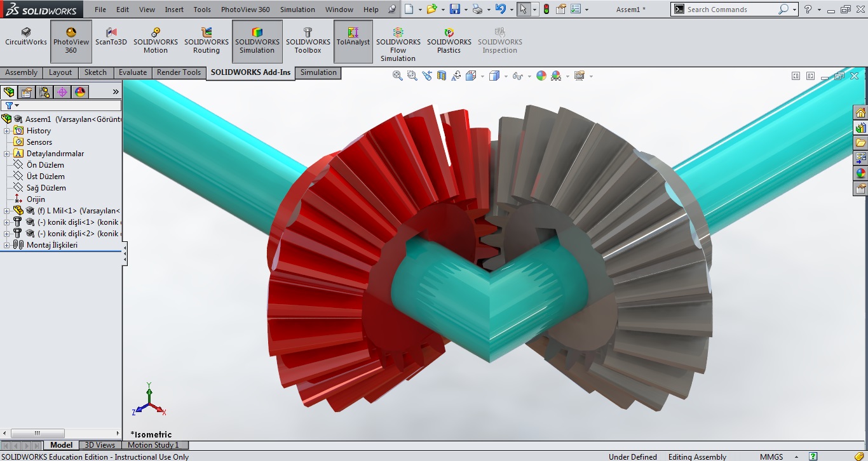
Task: Open the CircuitWorks add-in
Action: point(26,37)
